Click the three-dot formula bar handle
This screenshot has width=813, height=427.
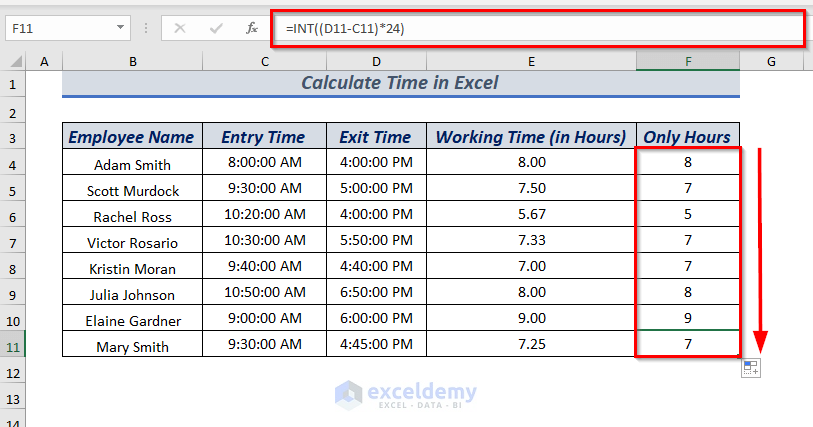146,28
